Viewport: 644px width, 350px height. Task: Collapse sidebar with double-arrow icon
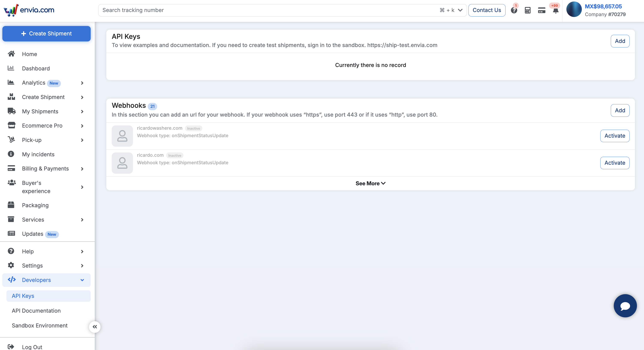pyautogui.click(x=95, y=327)
